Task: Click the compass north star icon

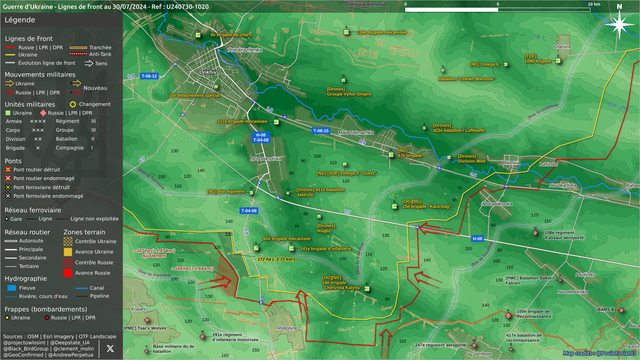Action: pyautogui.click(x=619, y=24)
